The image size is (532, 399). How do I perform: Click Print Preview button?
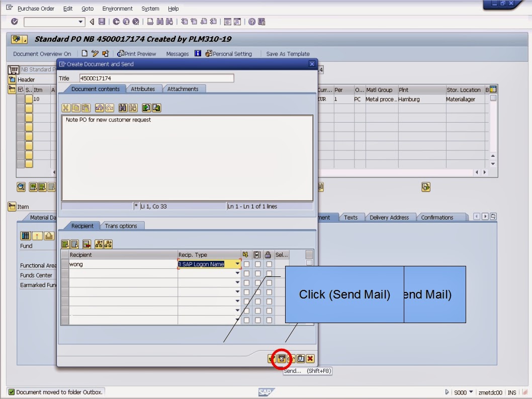(136, 54)
